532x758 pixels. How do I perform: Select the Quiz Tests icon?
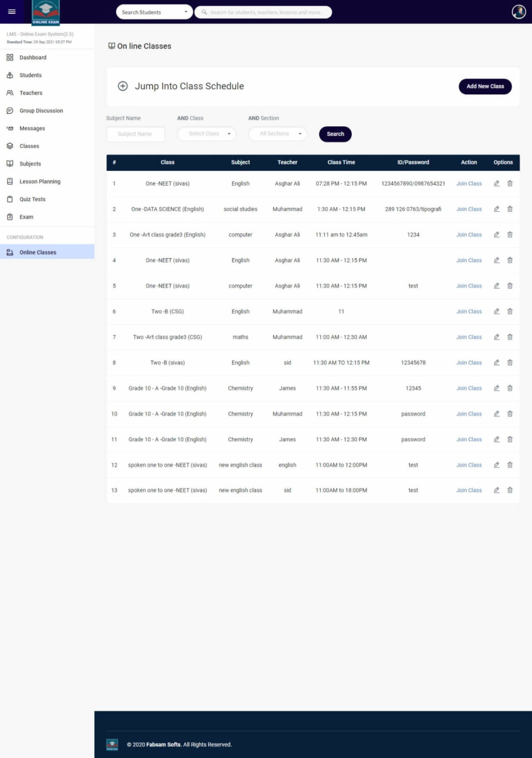click(x=9, y=199)
